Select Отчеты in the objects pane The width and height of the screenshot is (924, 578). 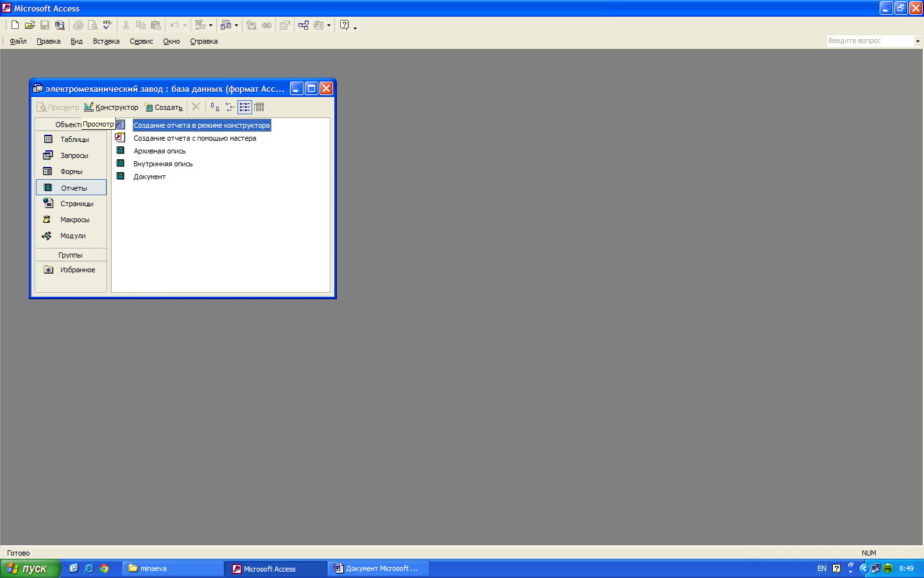tap(71, 188)
